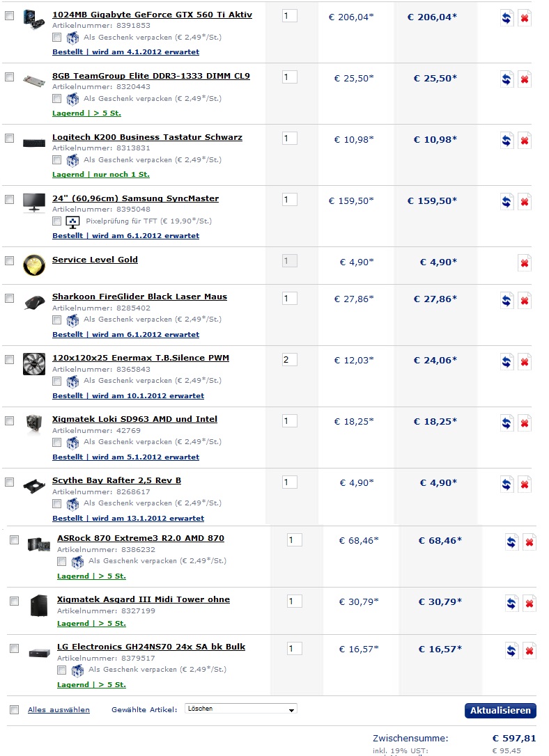Viewport: 549px width, 756px height.
Task: Click the Samsung SyncMaster monitor thumbnail
Action: click(x=33, y=202)
